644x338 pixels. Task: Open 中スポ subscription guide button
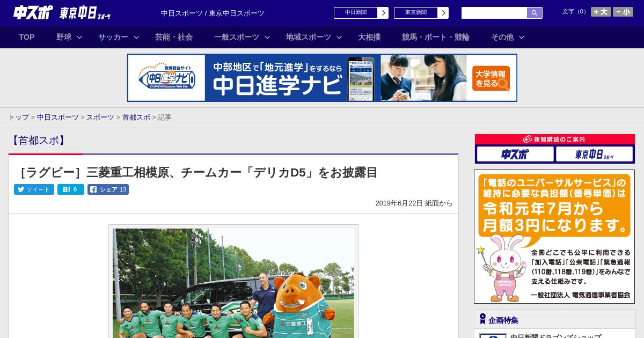click(x=515, y=155)
